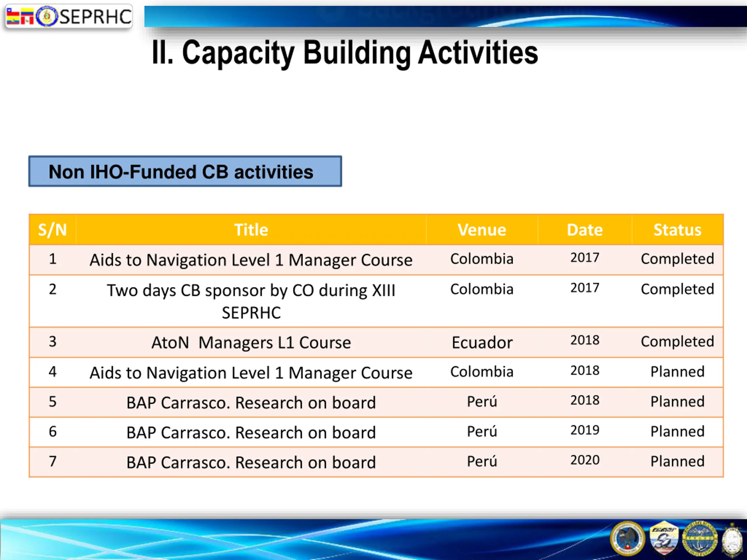The height and width of the screenshot is (560, 747).
Task: Click the date '2018' in row 4
Action: tap(585, 371)
